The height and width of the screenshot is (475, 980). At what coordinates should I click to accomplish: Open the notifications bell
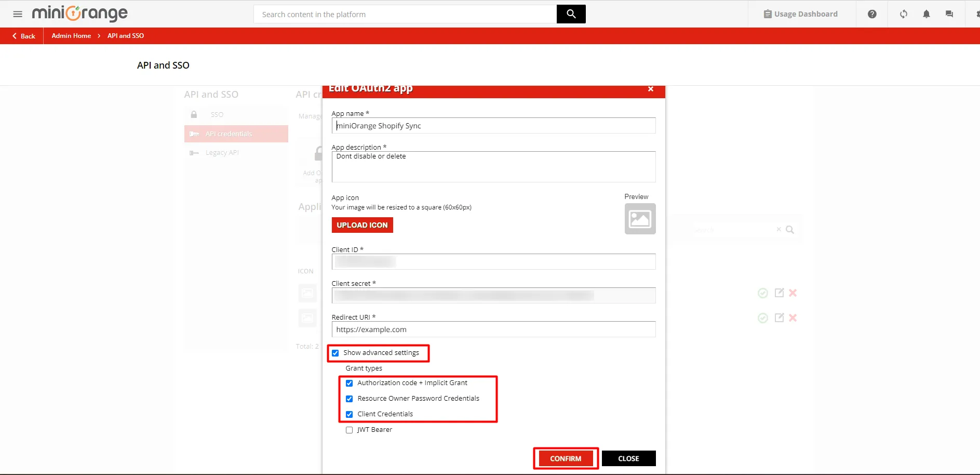tap(927, 14)
